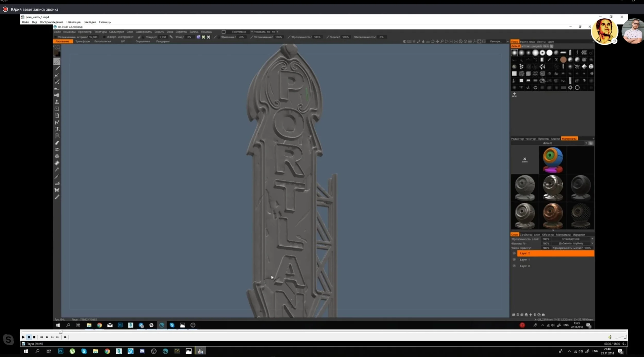This screenshot has height=357, width=644.
Task: Click the pan camera cross-arrows icon
Action: click(437, 41)
